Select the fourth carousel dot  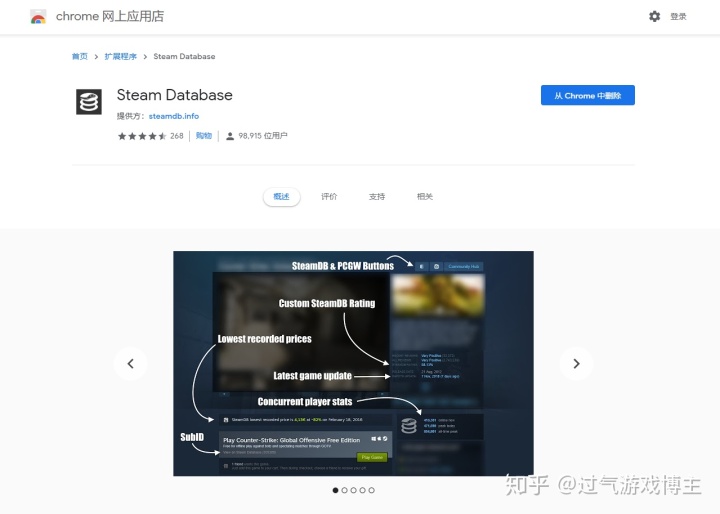coord(363,490)
